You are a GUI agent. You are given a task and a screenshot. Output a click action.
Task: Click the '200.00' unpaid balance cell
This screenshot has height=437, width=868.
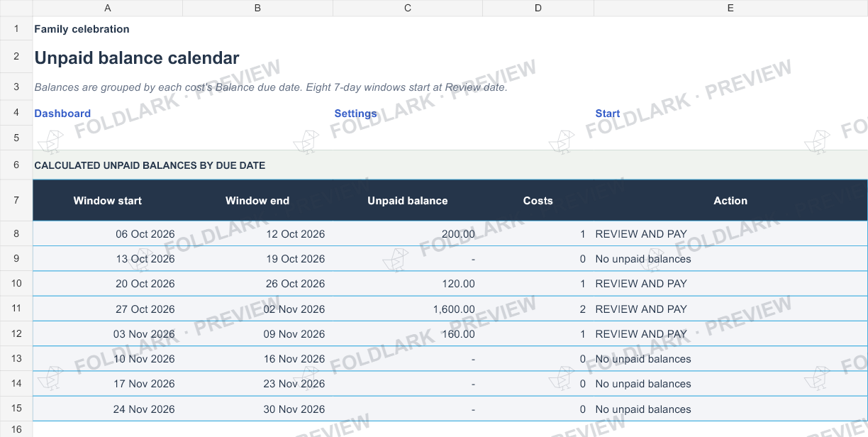(408, 233)
